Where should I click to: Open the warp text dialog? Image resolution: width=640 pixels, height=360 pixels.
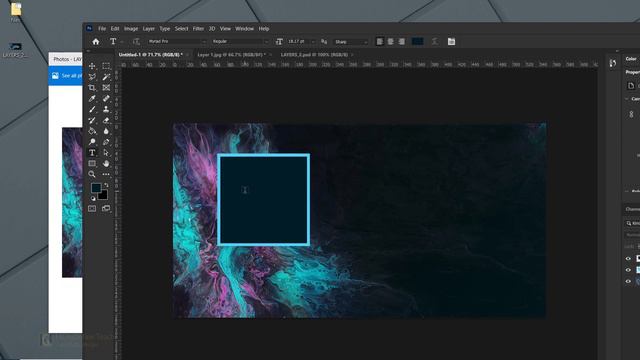(435, 42)
